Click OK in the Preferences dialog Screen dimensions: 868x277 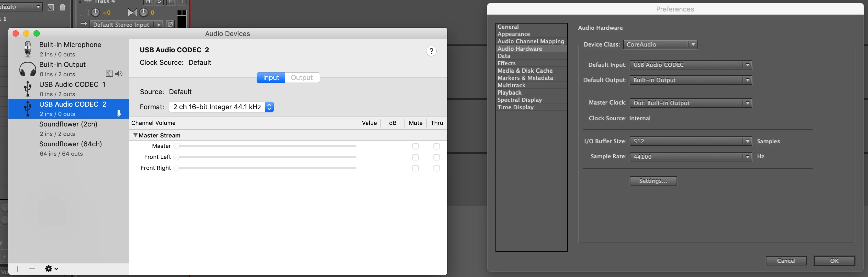pyautogui.click(x=834, y=261)
